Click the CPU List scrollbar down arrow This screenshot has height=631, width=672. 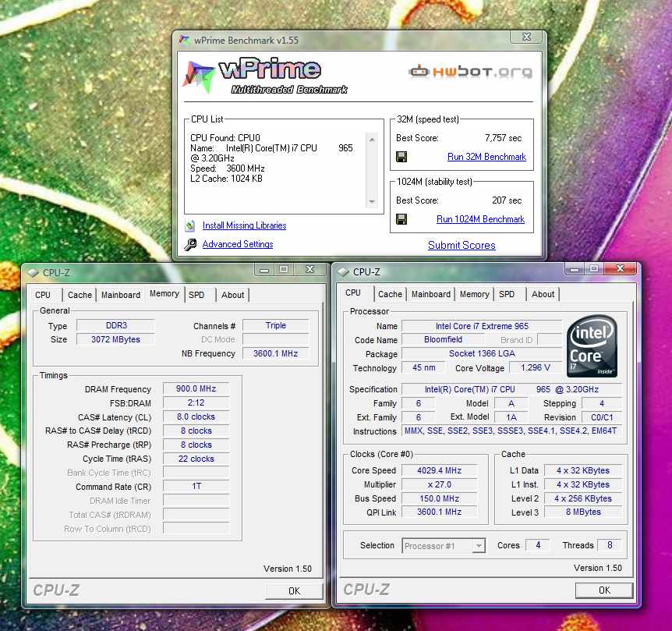(x=372, y=201)
